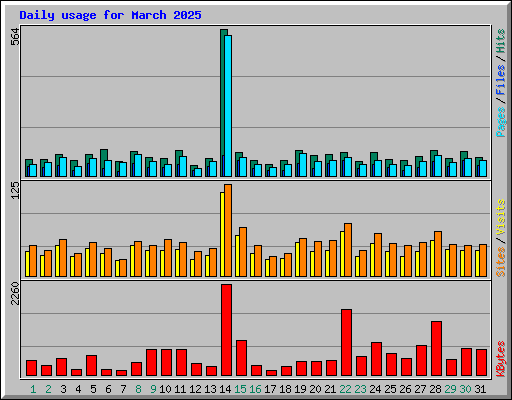Click the orange Visits bar for day 28
The height and width of the screenshot is (400, 512).
(438, 254)
